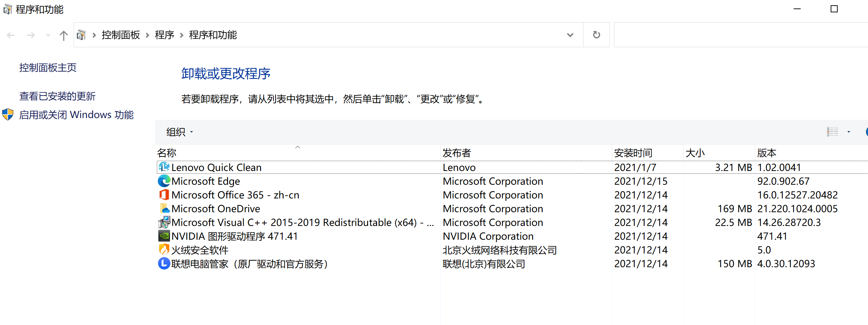Expand chevron after 控制面板 in breadcrumb
Image resolution: width=868 pixels, height=325 pixels.
pos(147,35)
